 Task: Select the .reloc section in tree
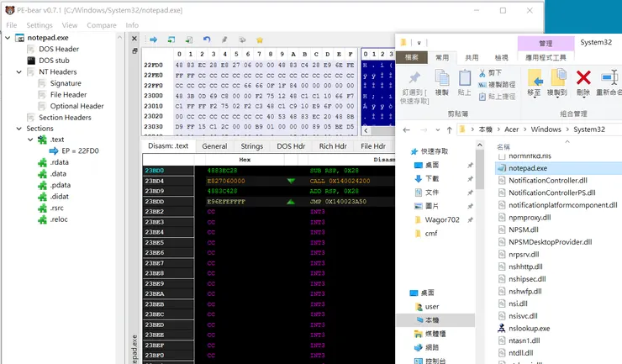[x=59, y=219]
